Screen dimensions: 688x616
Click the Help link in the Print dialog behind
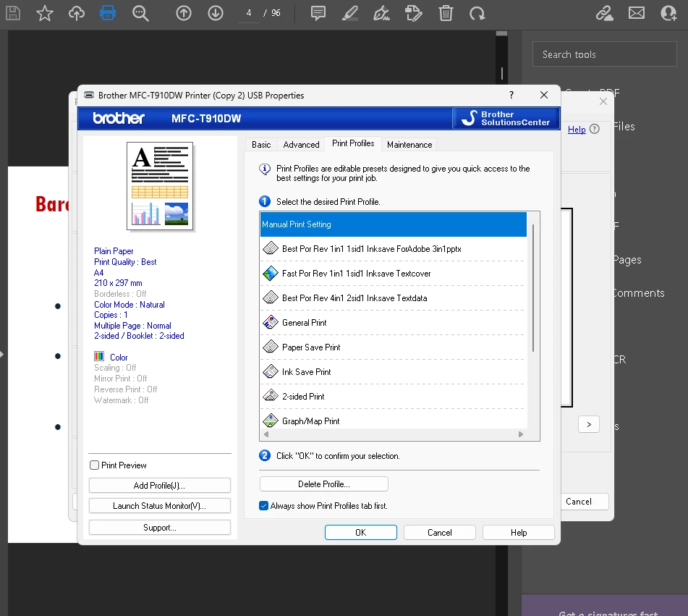(x=577, y=129)
